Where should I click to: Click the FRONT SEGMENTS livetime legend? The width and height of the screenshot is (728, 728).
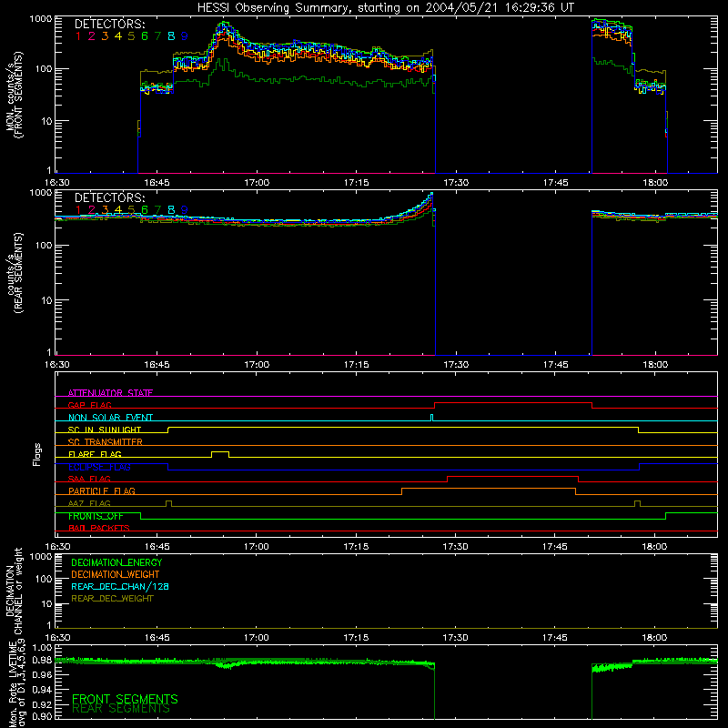click(125, 699)
